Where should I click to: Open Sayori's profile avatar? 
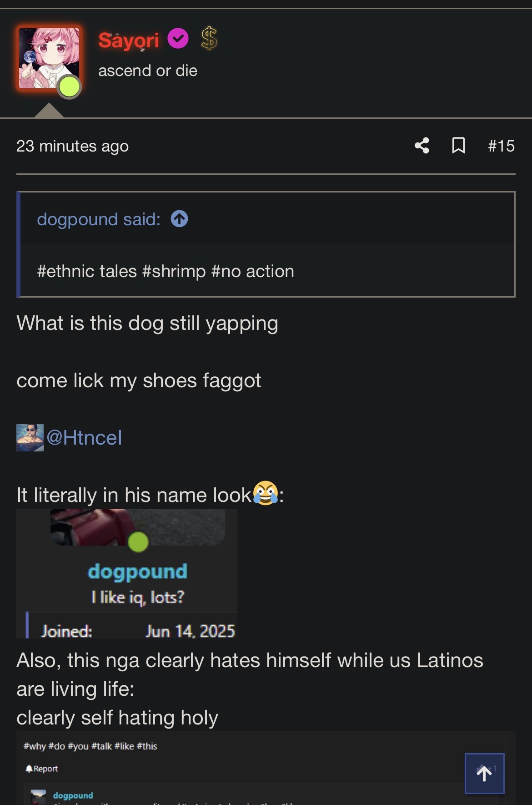[49, 58]
